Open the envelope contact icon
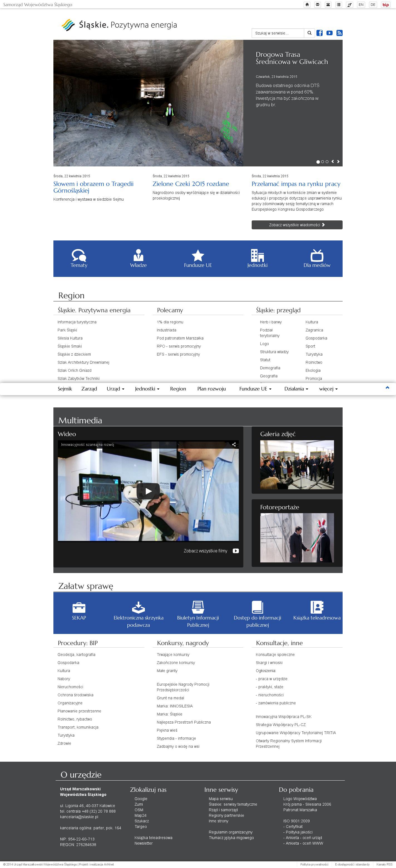This screenshot has width=396, height=868. pyautogui.click(x=317, y=5)
